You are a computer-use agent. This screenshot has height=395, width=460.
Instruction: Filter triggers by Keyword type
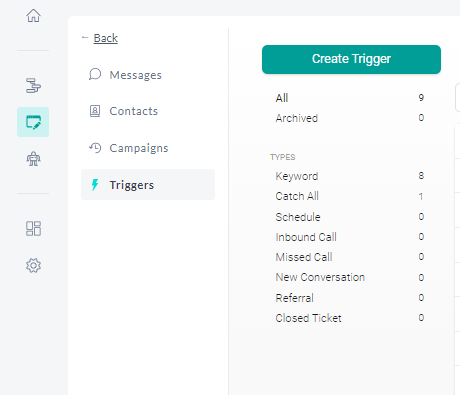click(x=349, y=176)
